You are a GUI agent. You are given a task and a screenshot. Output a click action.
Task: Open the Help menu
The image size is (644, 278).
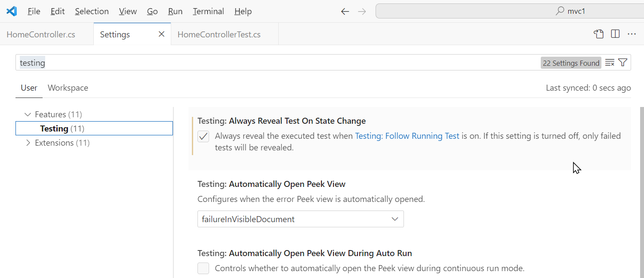(243, 12)
